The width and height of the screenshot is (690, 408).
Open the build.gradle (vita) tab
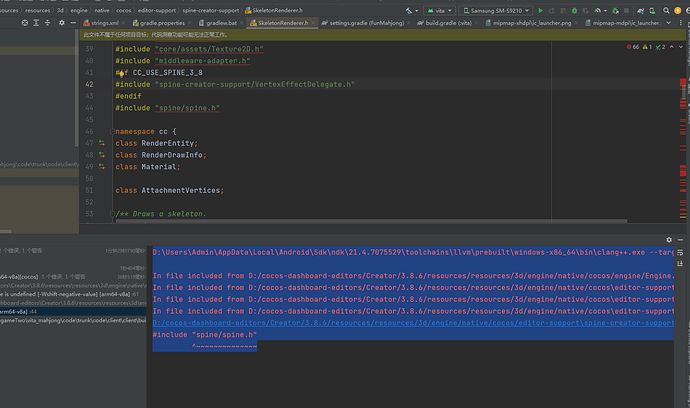click(448, 23)
